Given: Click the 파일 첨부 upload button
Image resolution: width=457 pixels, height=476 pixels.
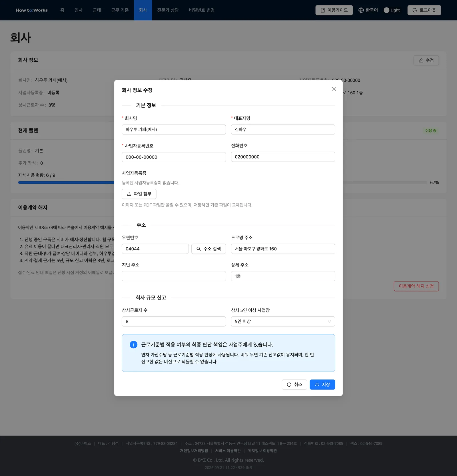Looking at the screenshot, I should click(139, 194).
